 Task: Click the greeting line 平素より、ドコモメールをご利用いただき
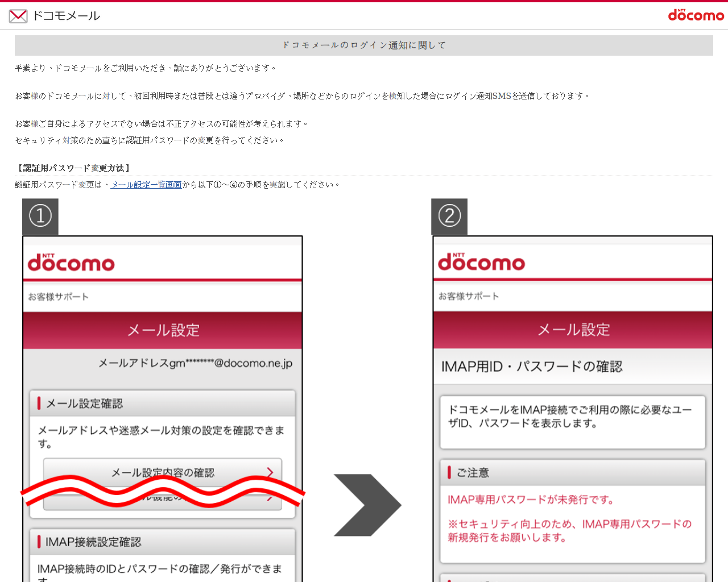(x=146, y=68)
